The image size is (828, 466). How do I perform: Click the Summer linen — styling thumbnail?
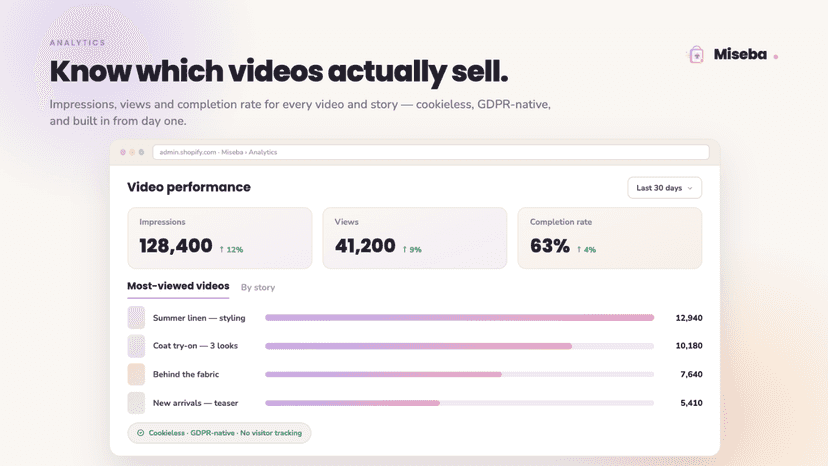coord(136,318)
